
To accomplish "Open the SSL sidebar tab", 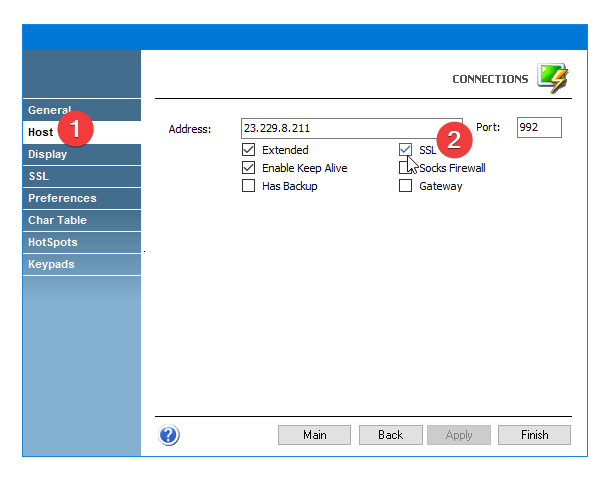I will (82, 176).
